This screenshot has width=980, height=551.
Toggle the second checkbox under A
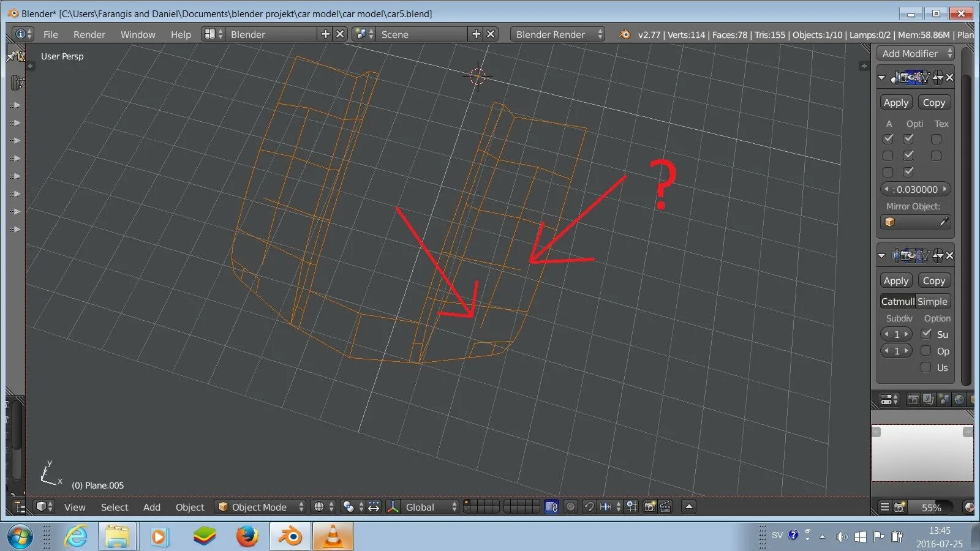point(888,156)
